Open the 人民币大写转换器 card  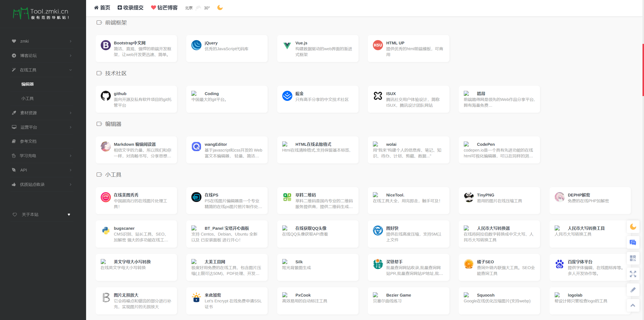499,234
